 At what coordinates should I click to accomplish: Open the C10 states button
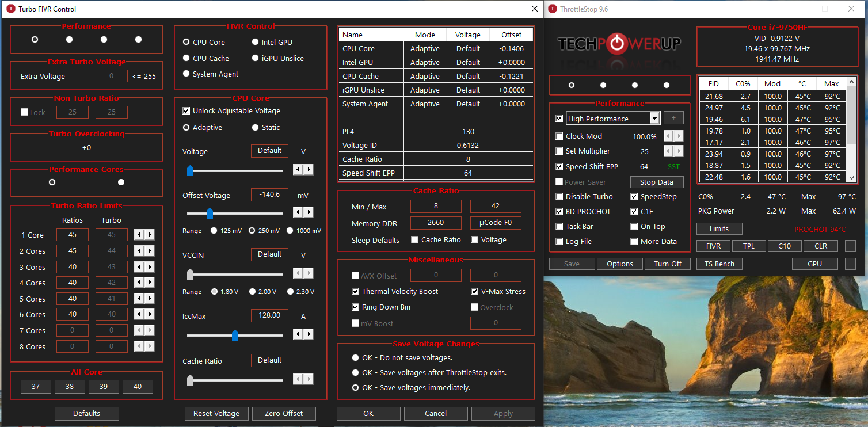click(x=785, y=246)
